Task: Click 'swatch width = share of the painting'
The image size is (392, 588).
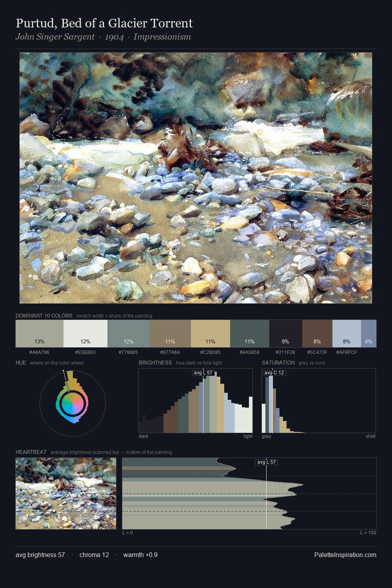Action: coord(114,316)
